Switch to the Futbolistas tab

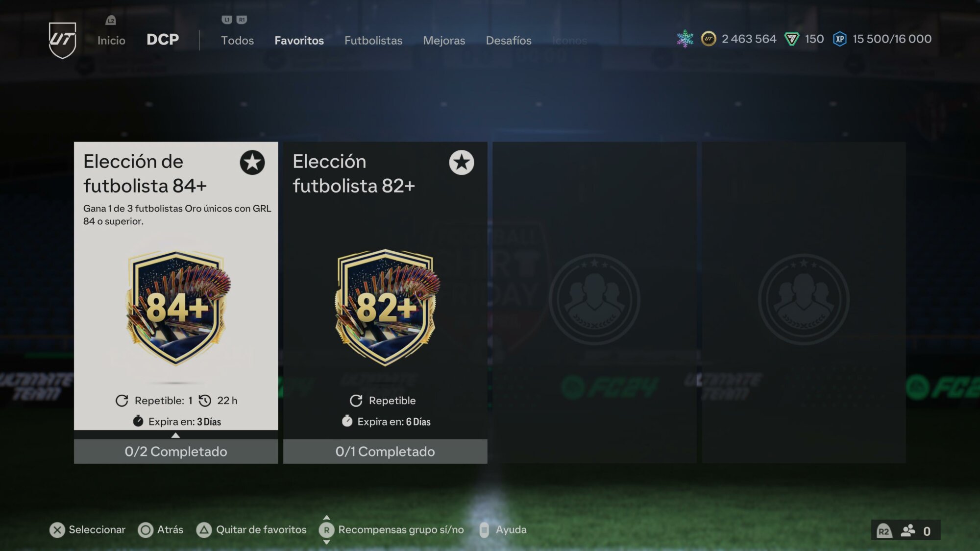373,40
